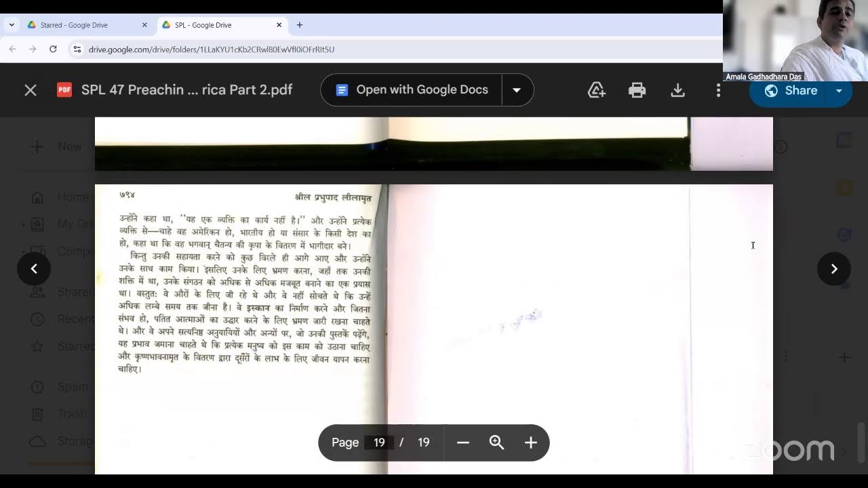The height and width of the screenshot is (488, 868).
Task: Click the page number field showing 19
Action: click(x=379, y=443)
